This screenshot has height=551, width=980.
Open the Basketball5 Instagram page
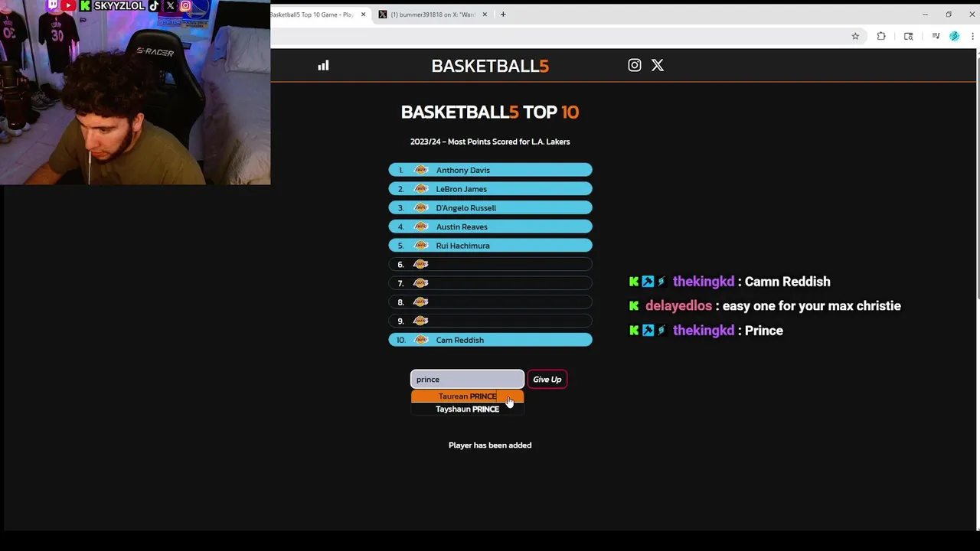pos(635,65)
